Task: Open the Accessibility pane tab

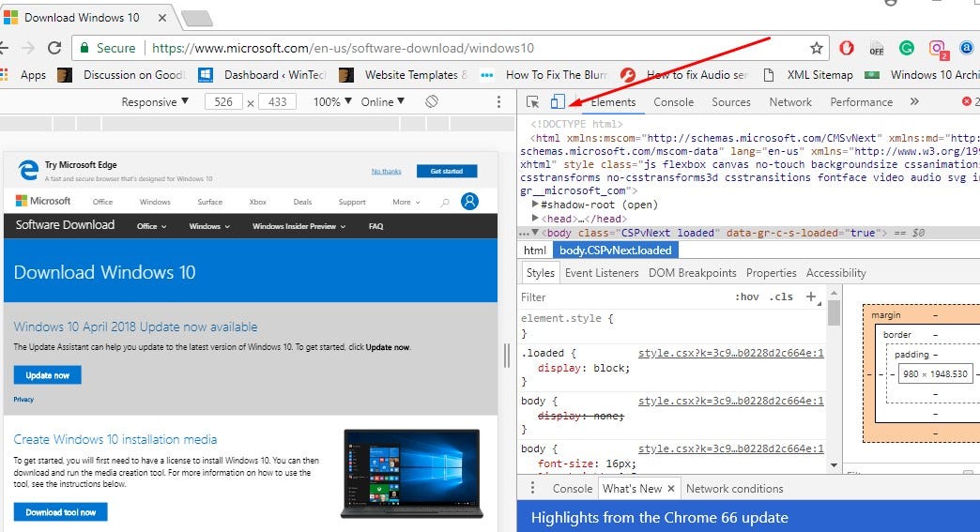Action: pyautogui.click(x=835, y=273)
